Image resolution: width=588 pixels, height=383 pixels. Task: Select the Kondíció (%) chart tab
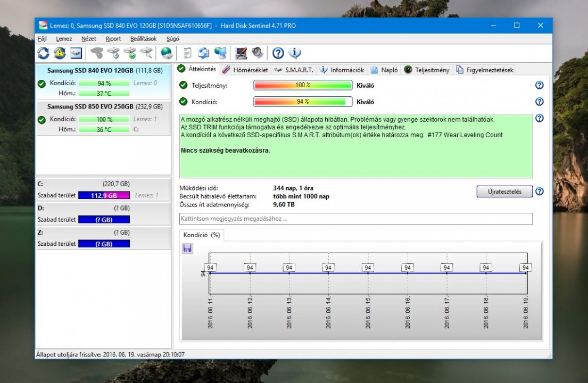(202, 235)
